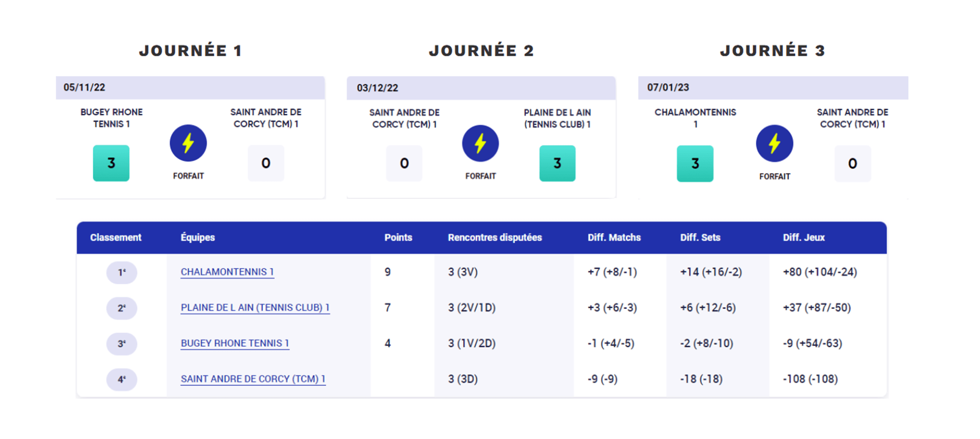Click the Points column header
The image size is (980, 439).
click(x=398, y=237)
